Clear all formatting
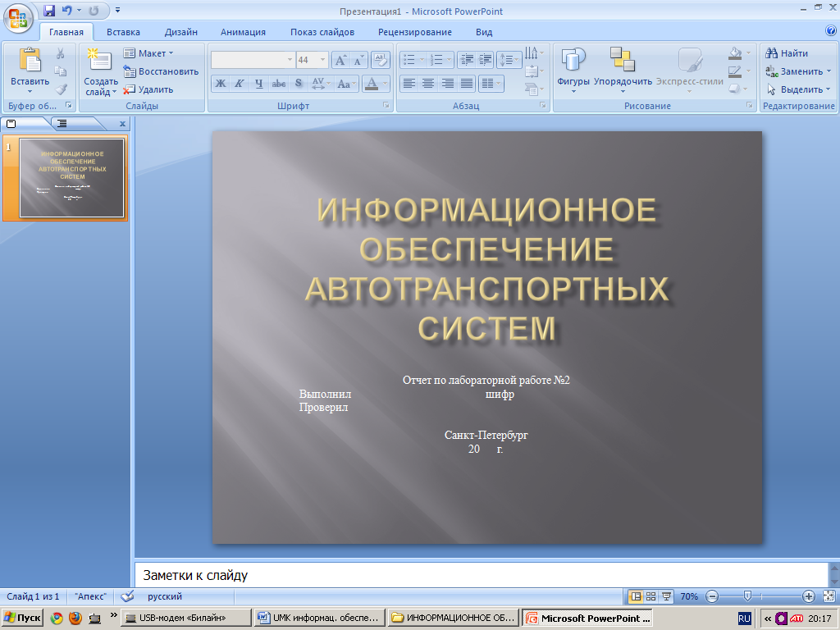840x630 pixels. (x=381, y=60)
